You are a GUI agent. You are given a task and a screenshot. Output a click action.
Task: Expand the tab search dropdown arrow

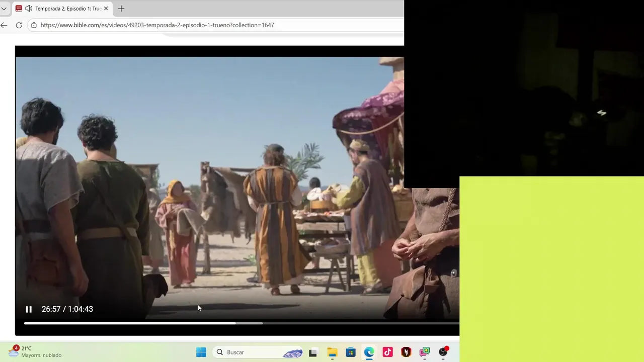[4, 9]
